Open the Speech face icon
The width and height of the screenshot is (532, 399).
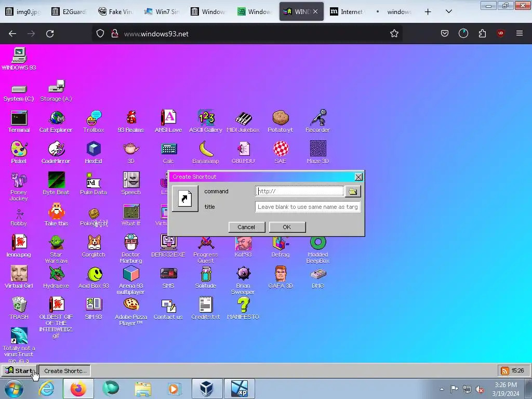(131, 183)
